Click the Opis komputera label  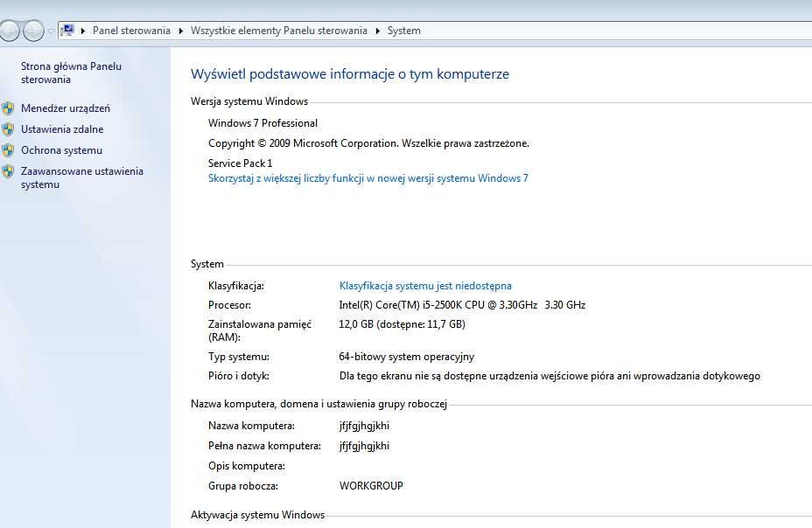click(x=247, y=466)
